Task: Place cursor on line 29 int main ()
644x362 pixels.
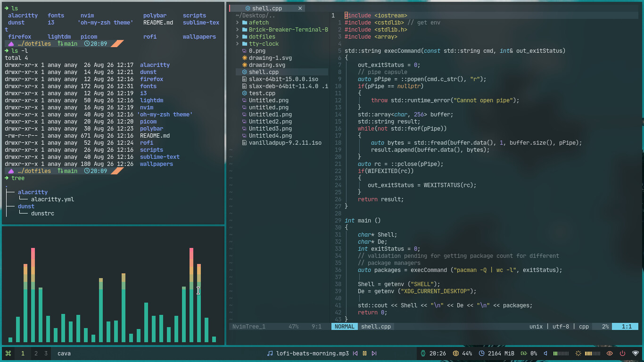Action: tap(363, 221)
